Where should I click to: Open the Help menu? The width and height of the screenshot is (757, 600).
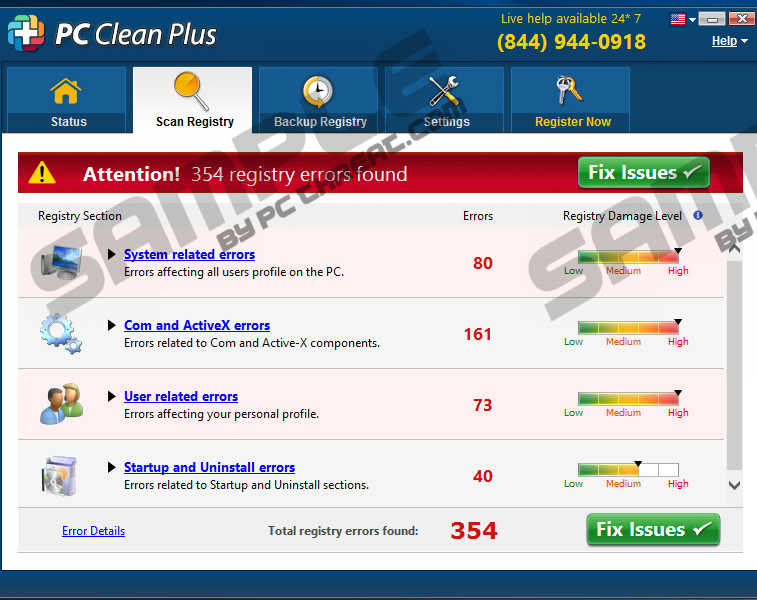tap(729, 41)
